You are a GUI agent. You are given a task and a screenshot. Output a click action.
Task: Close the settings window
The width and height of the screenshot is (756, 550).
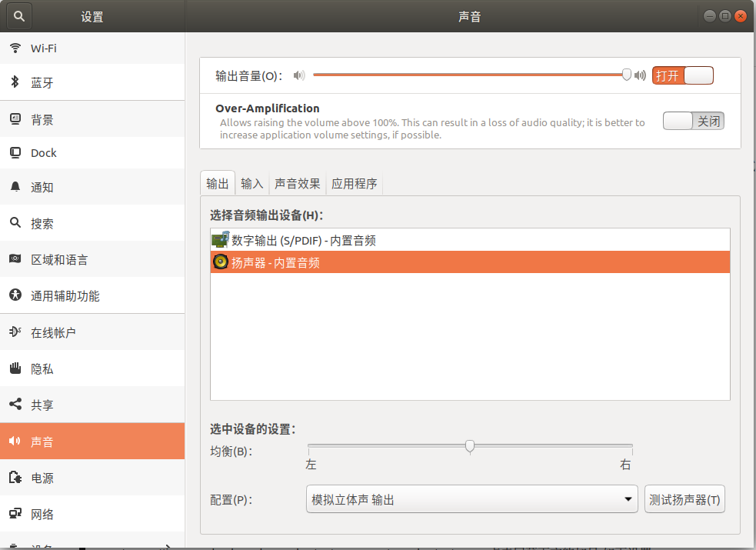[x=741, y=16]
